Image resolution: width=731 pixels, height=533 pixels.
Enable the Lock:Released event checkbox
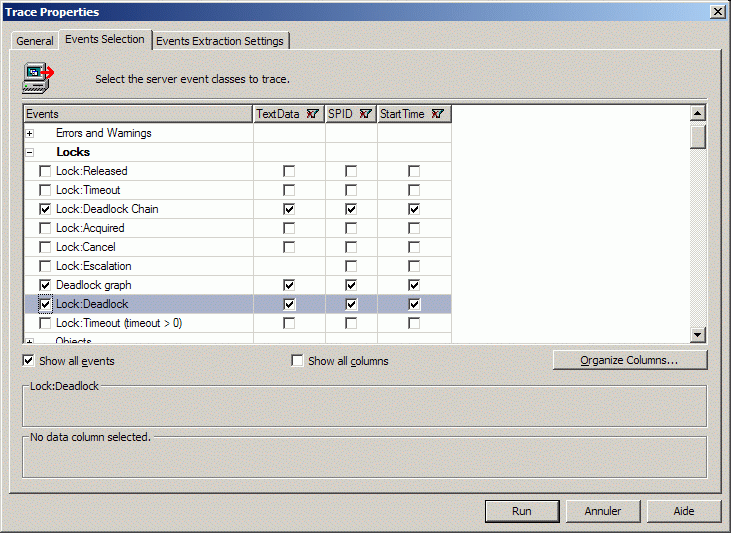coord(45,171)
